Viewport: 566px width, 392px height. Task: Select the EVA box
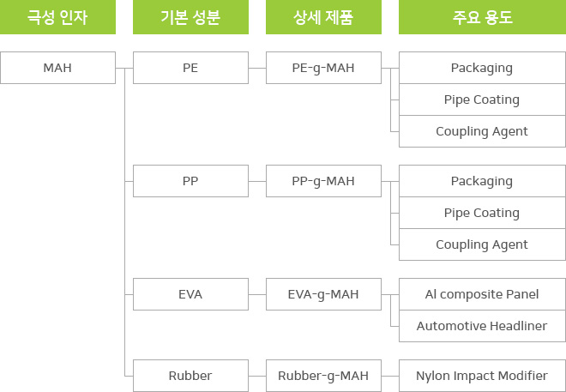click(x=190, y=294)
